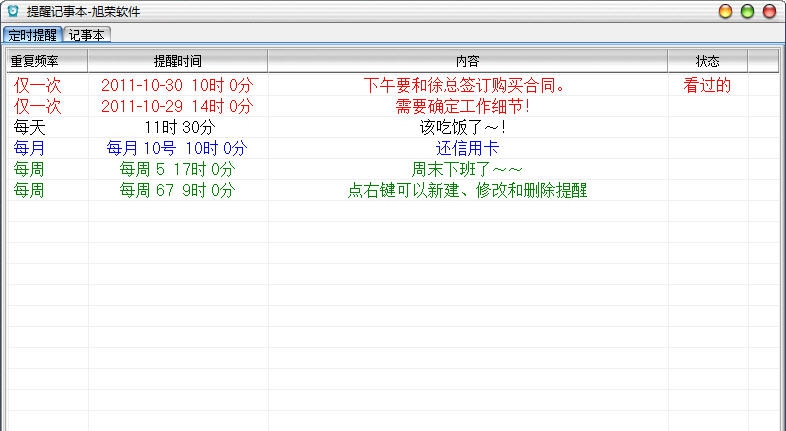Click the green maximize window button
786x431 pixels.
(x=747, y=11)
